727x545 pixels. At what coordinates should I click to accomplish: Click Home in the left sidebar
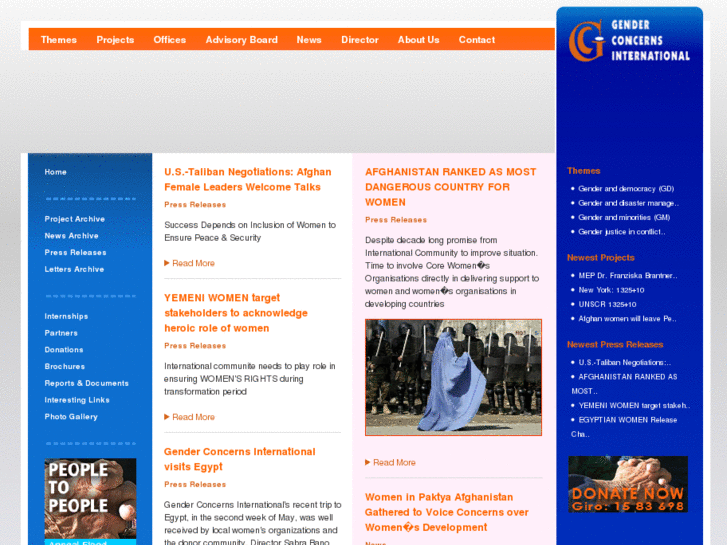tap(56, 172)
